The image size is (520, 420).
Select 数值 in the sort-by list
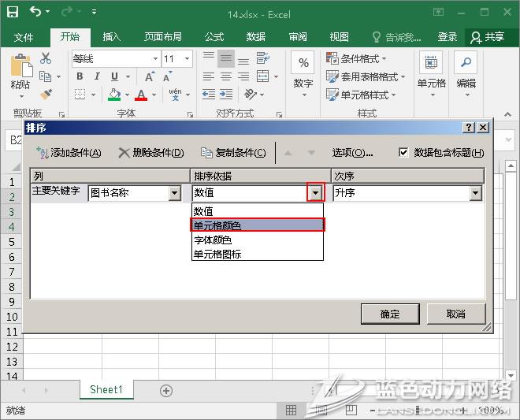coord(258,211)
